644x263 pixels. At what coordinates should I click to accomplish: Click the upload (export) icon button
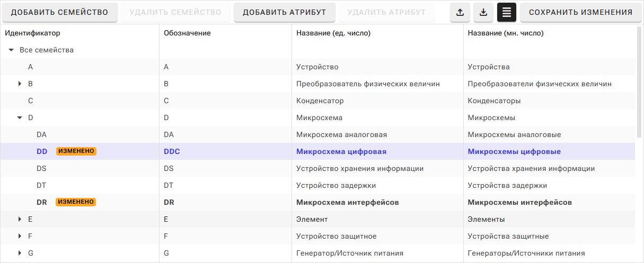tap(460, 12)
